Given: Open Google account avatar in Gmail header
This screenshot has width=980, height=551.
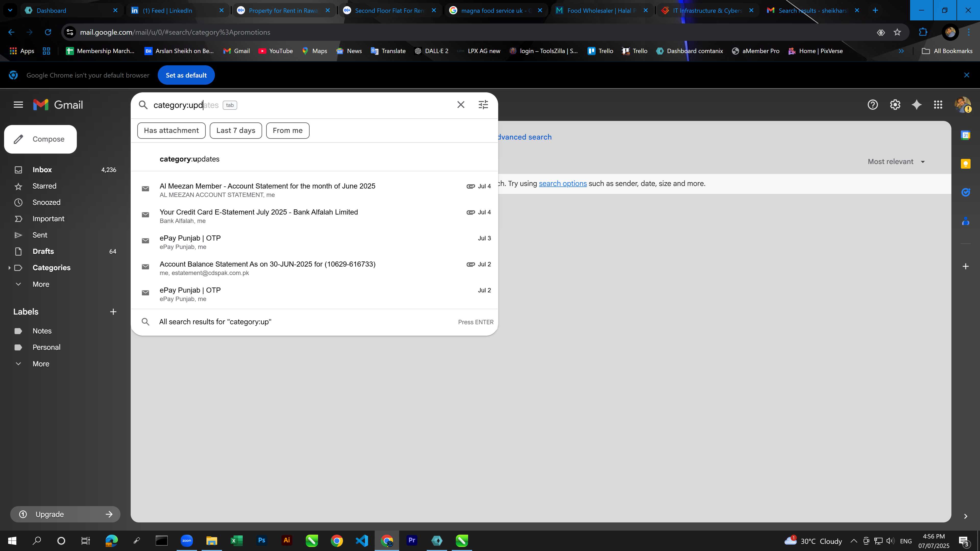Looking at the screenshot, I should 962,105.
